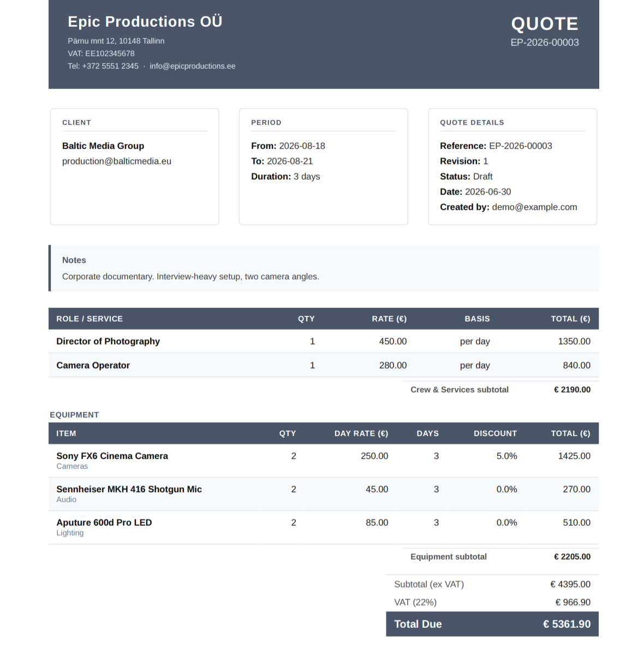The height and width of the screenshot is (648, 644).
Task: Select the Corporate documentary note text
Action: pos(190,276)
